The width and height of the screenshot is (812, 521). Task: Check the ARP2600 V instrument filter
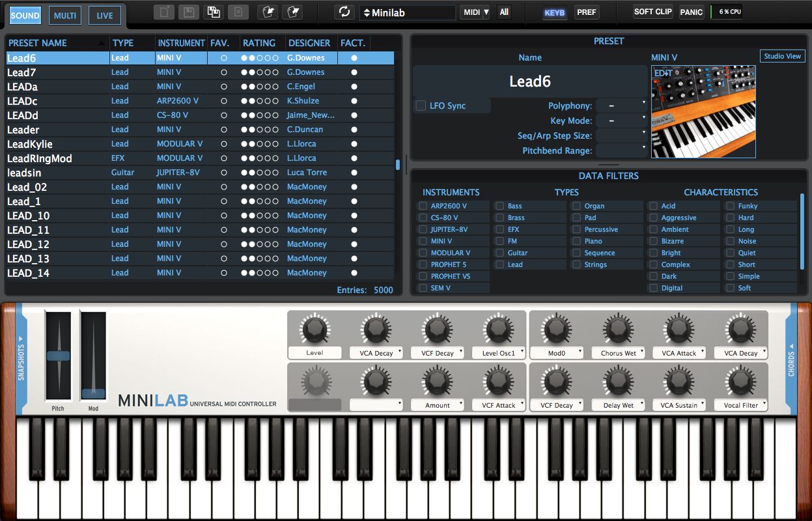click(x=423, y=206)
